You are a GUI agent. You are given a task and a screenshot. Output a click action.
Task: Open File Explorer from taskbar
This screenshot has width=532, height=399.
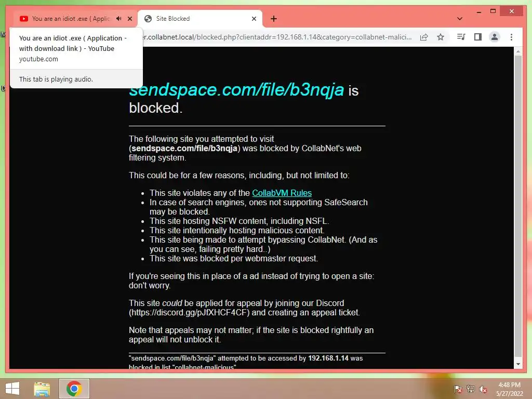pyautogui.click(x=42, y=389)
